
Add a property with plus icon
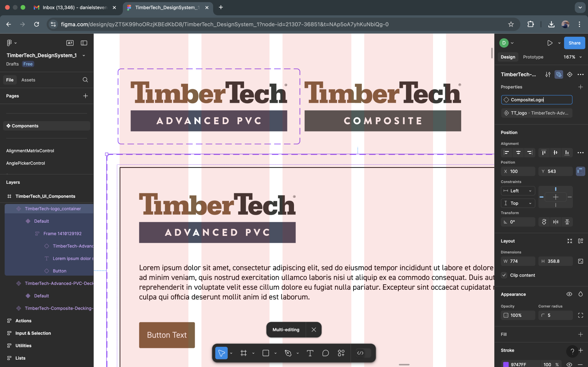click(x=580, y=87)
